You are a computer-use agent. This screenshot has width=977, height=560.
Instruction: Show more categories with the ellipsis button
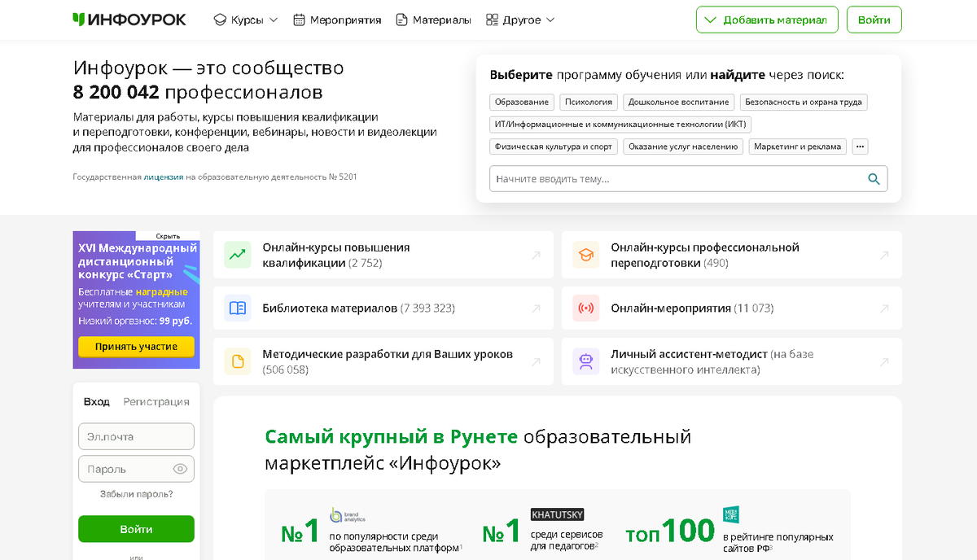coord(860,147)
